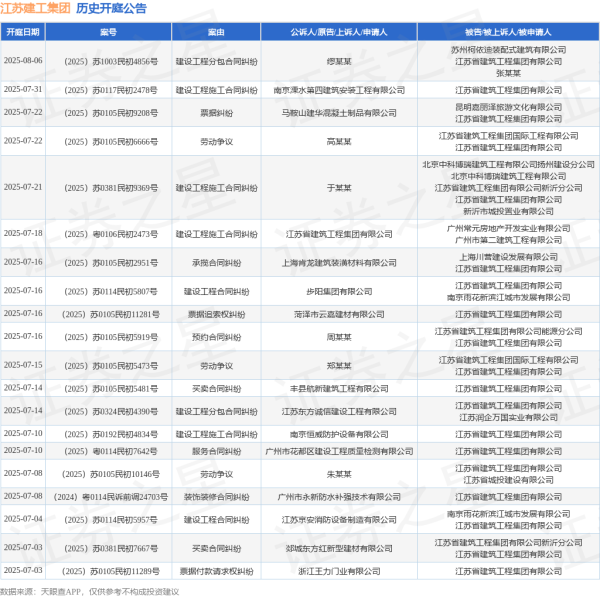Screen dimensions: 600x597
Task: Click case number 苏0105民初2951号
Action: click(111, 263)
